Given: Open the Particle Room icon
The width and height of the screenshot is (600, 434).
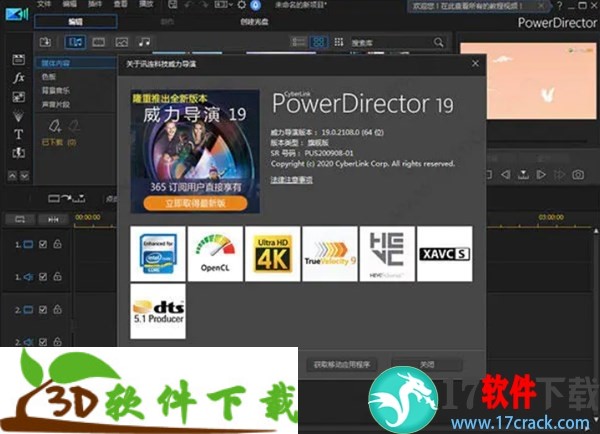Looking at the screenshot, I should [x=18, y=116].
